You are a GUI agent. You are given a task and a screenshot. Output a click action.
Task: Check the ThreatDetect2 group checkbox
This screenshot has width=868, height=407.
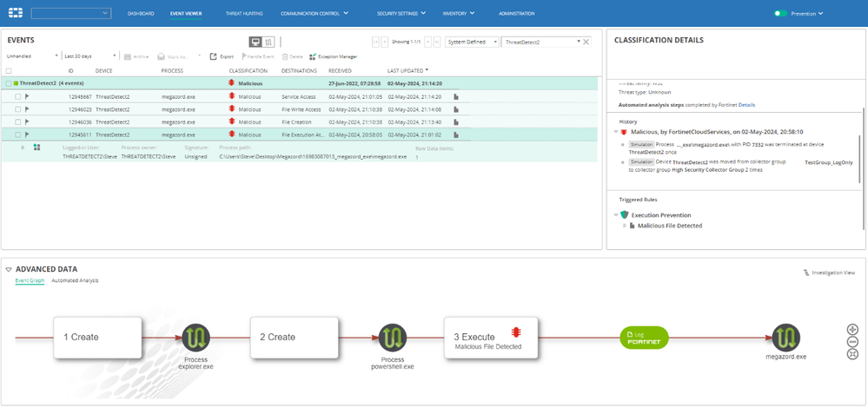pos(9,83)
